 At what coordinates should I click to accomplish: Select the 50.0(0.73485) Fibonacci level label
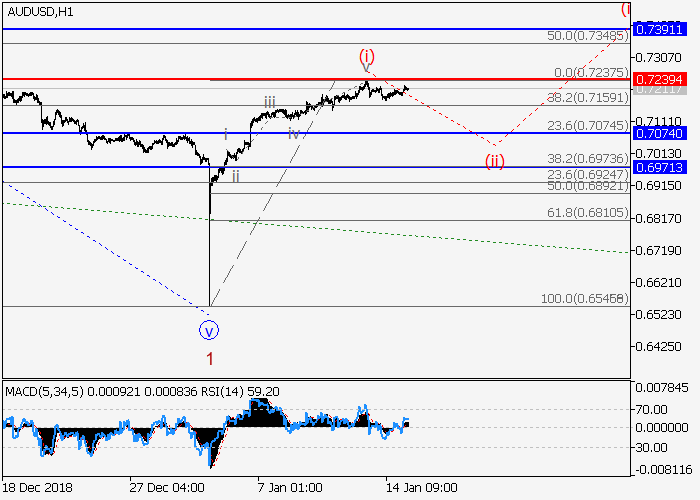point(589,36)
